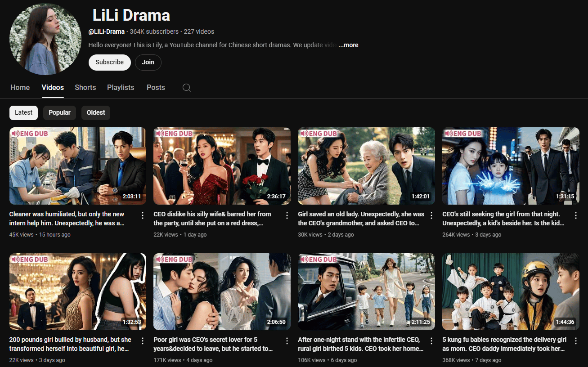Click the 22K views, 3 days ago text
588x367 pixels.
coord(37,360)
